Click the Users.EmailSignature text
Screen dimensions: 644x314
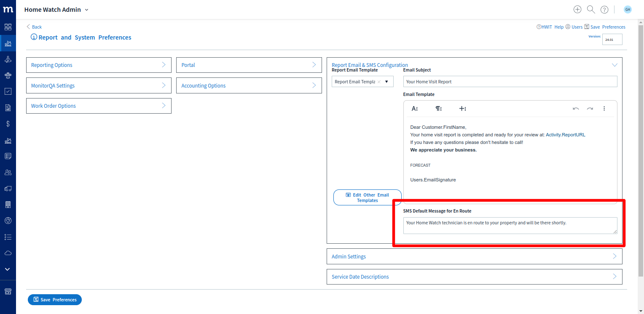(433, 180)
